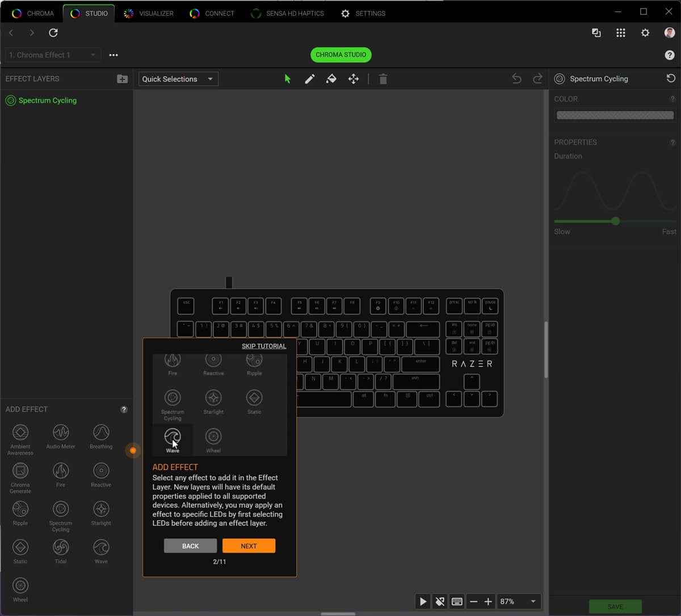
Task: Click the trash delete icon in toolbar
Action: pos(383,79)
